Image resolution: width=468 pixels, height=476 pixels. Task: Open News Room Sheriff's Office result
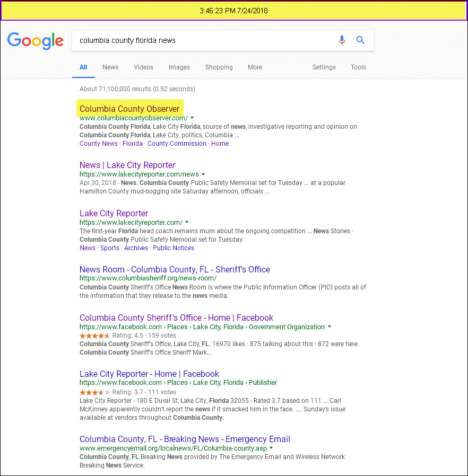[x=175, y=270]
